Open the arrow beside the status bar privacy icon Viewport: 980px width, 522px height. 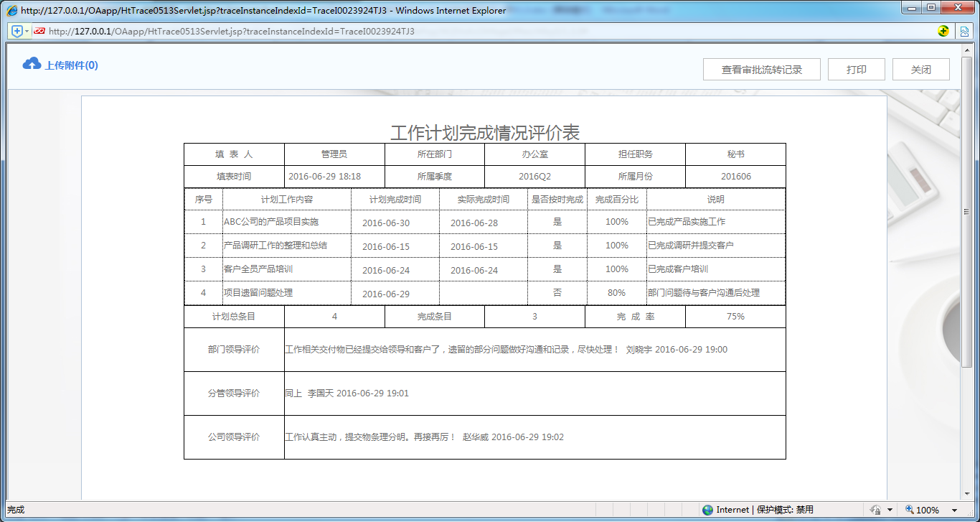[x=890, y=510]
